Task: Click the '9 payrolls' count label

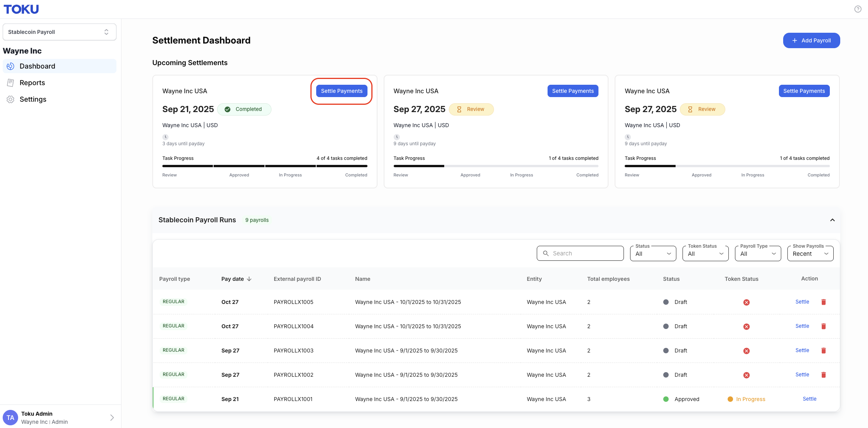Action: [257, 220]
